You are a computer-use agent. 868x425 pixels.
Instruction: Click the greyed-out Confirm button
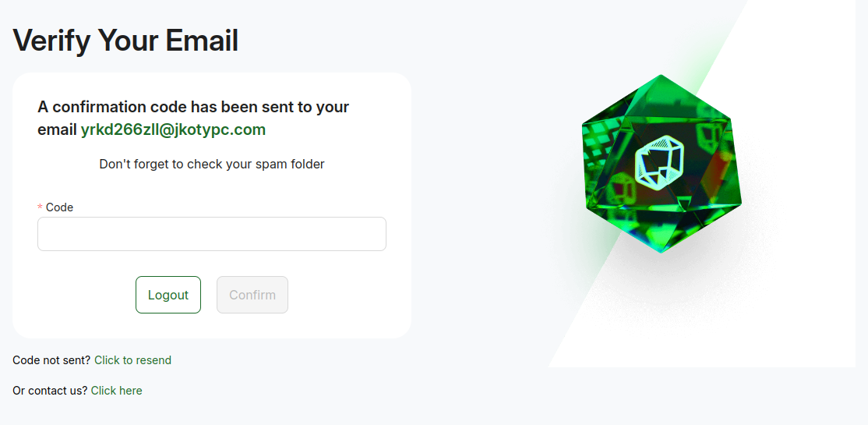point(252,295)
